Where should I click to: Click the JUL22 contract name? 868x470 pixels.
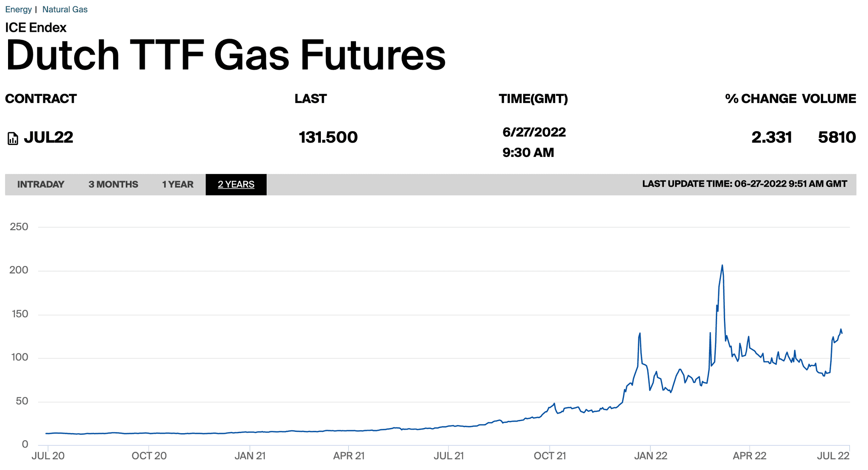pos(48,137)
